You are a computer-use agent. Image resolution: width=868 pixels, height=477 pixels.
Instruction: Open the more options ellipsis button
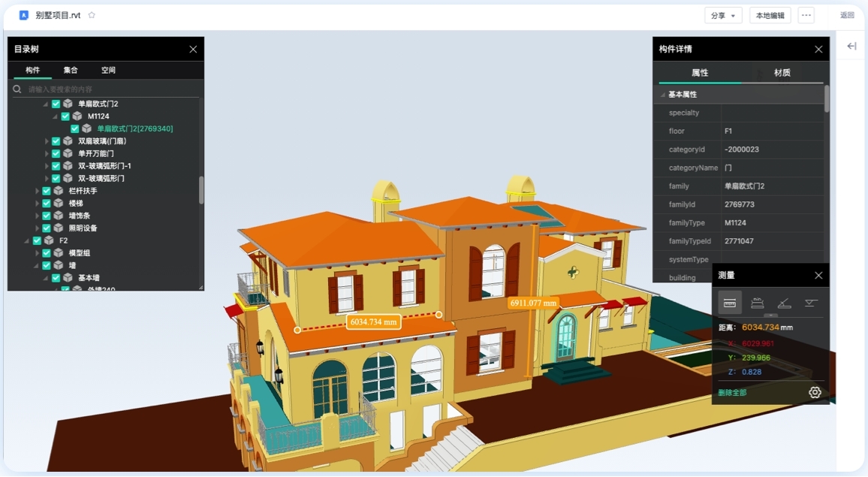click(x=806, y=15)
